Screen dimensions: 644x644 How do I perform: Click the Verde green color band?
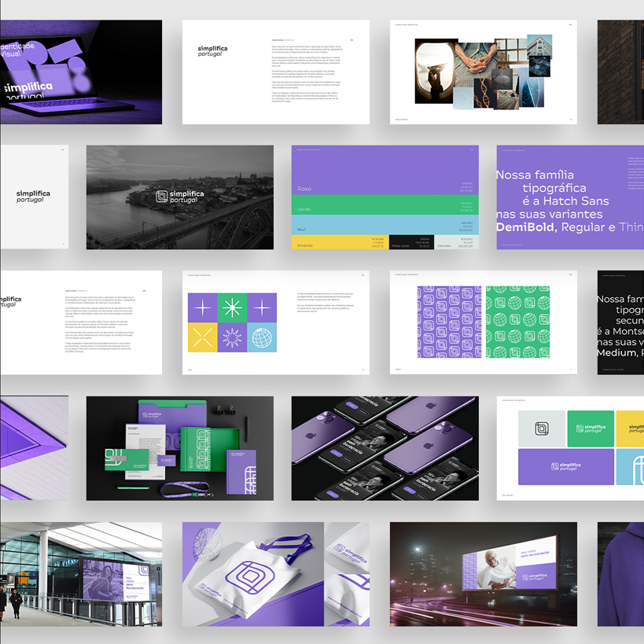(385, 204)
